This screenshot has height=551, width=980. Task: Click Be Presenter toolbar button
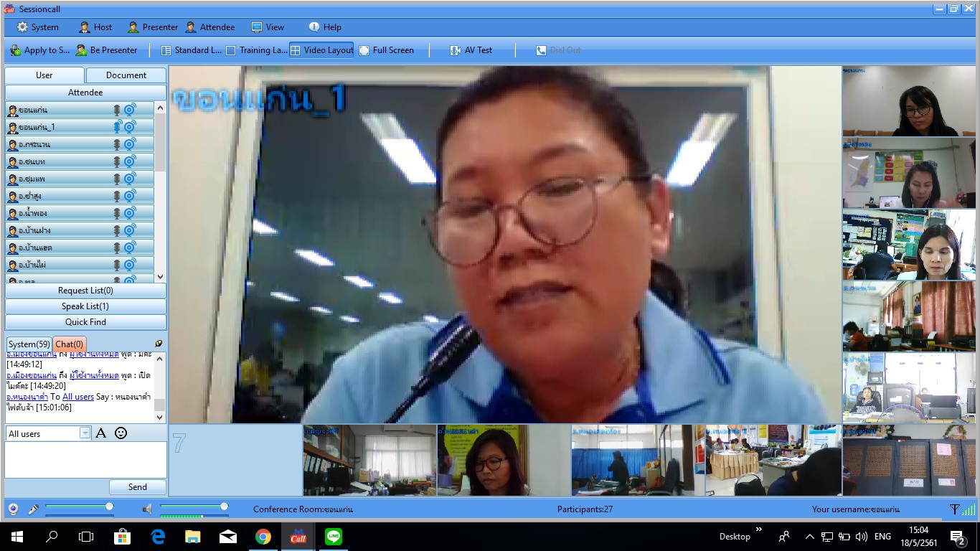tap(106, 50)
